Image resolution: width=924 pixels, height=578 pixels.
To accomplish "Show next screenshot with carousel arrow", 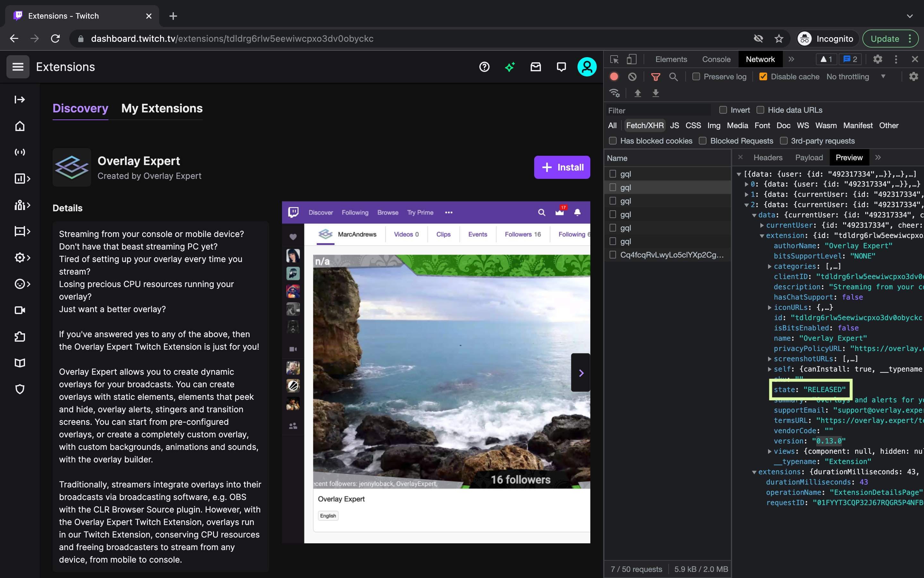I will [x=581, y=373].
